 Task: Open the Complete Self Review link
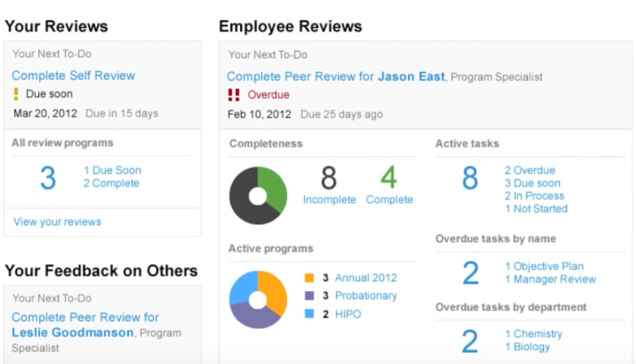(73, 75)
